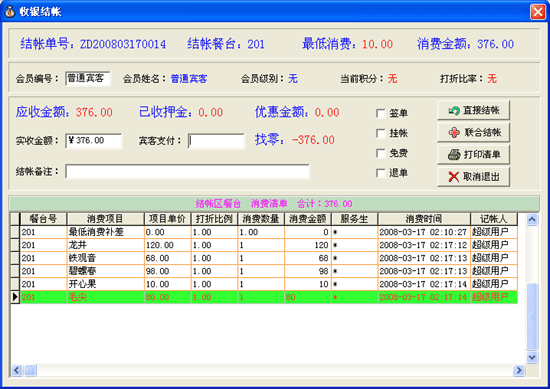550x389 pixels.
Task: Click the red plus icon on 联合结帐
Action: 454,133
